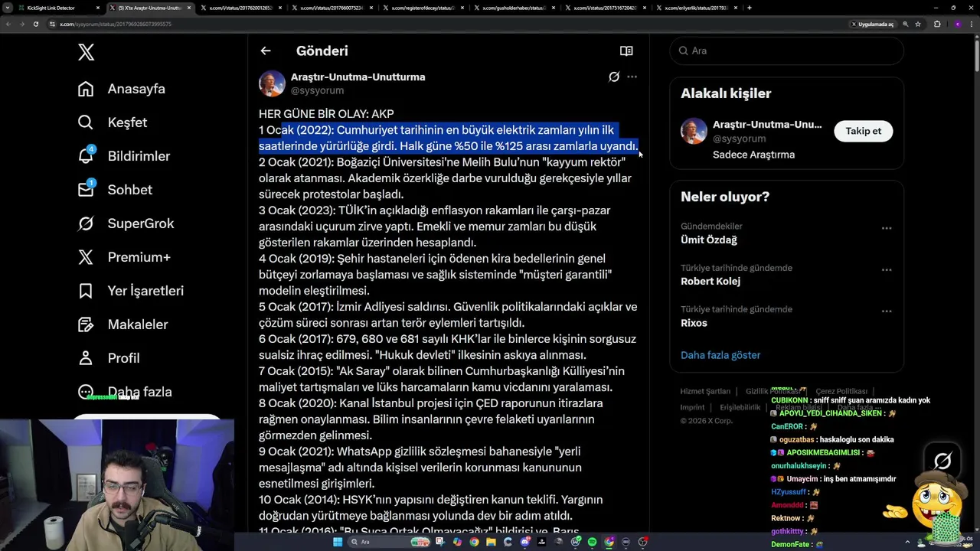The height and width of the screenshot is (551, 980).
Task: Open Imprint footer link
Action: [x=692, y=407]
